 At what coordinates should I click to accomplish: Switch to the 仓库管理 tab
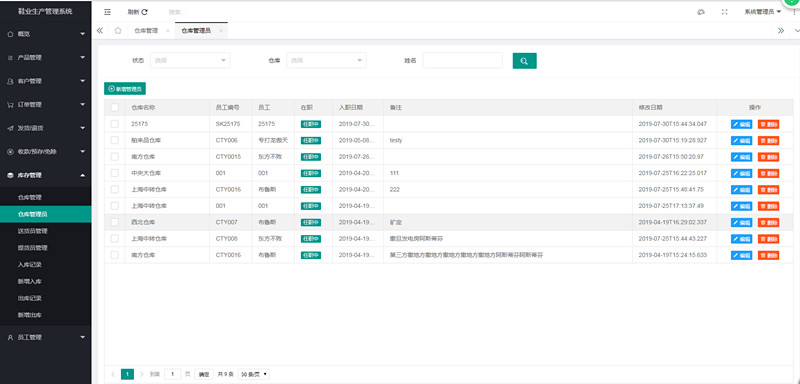point(146,31)
